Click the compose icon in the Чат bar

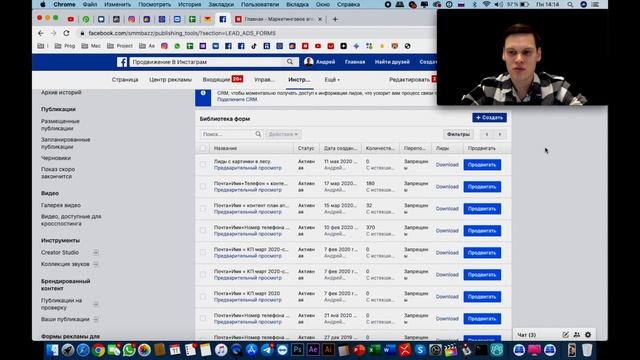[565, 335]
